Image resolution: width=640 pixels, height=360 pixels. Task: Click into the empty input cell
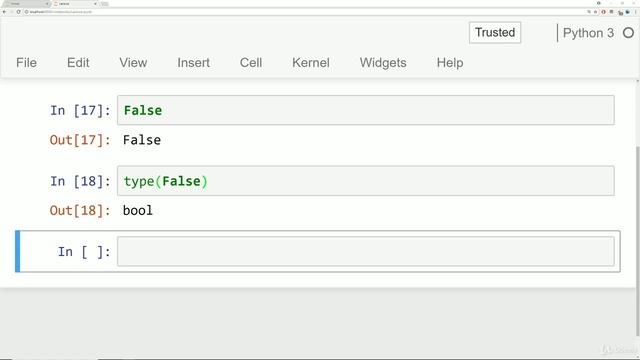(x=365, y=251)
